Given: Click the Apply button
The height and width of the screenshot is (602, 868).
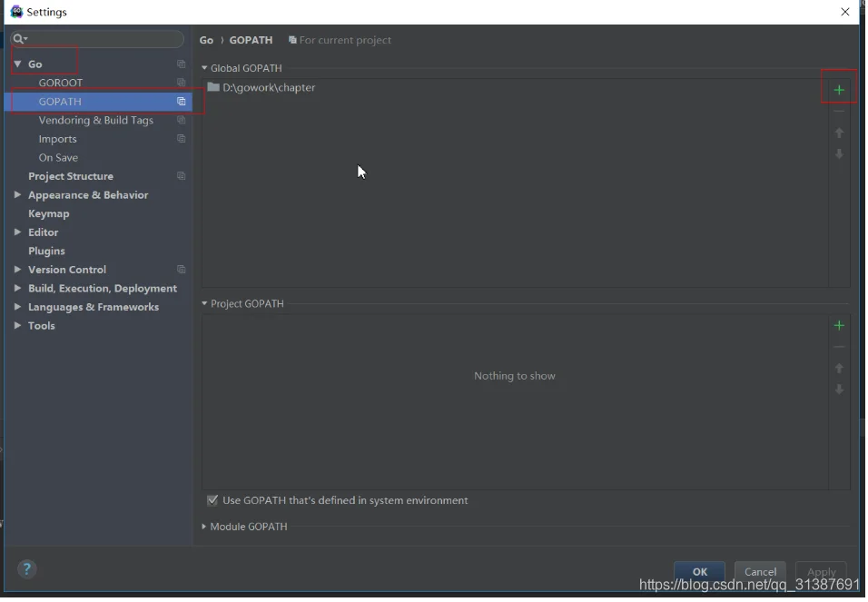Looking at the screenshot, I should coord(823,572).
